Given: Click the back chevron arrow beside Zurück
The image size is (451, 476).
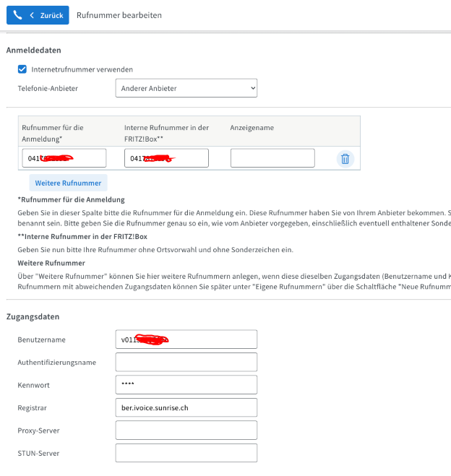Looking at the screenshot, I should pos(32,15).
